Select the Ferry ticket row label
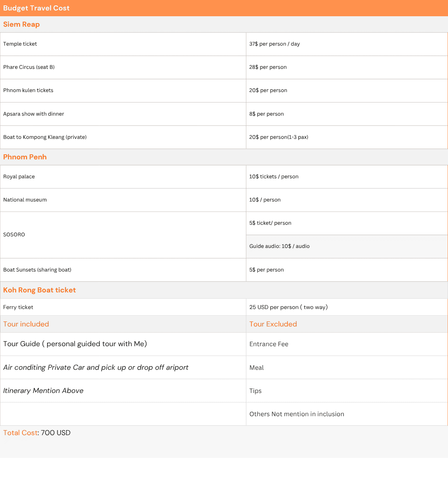The height and width of the screenshot is (492, 448). click(x=18, y=307)
